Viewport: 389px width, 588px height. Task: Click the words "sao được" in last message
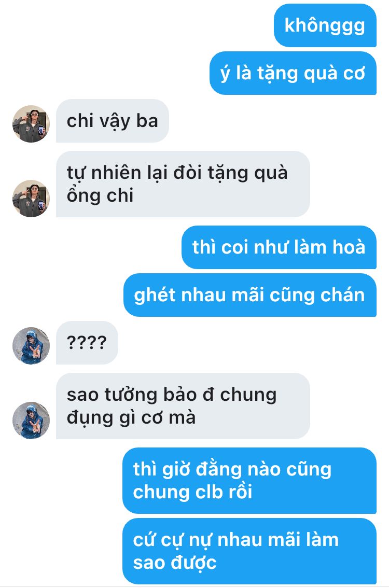coord(175,563)
